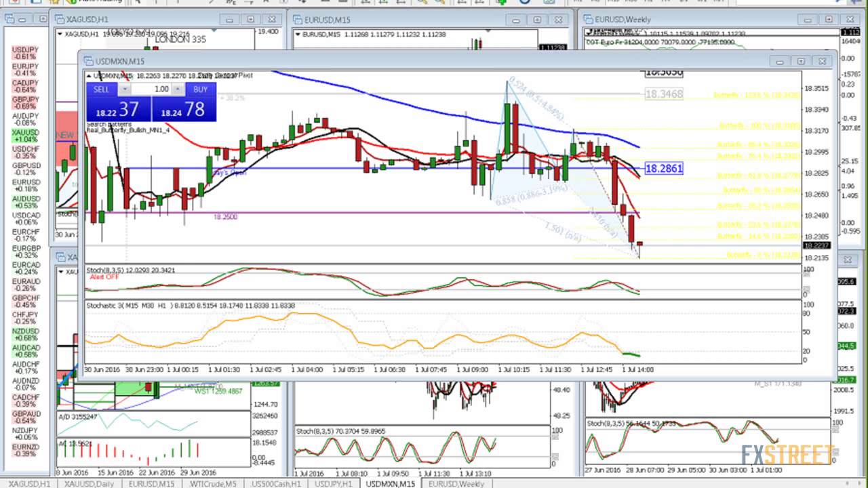Screen dimensions: 868x488
Task: Click the 18.2861 price label
Action: pos(664,168)
